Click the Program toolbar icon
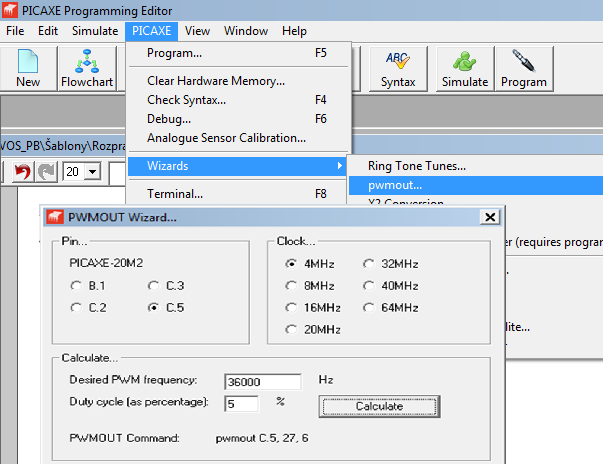Viewport: 603px width, 464px height. pos(524,68)
